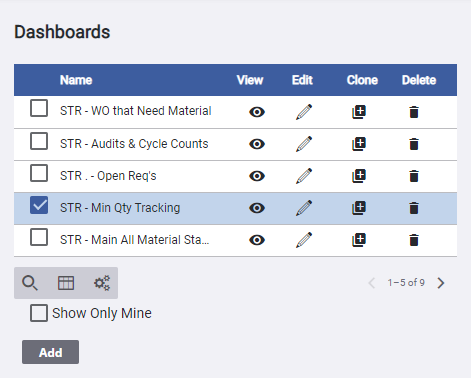Viewport: 471px width, 378px height.
Task: Open the search magnifier tool
Action: coord(30,283)
